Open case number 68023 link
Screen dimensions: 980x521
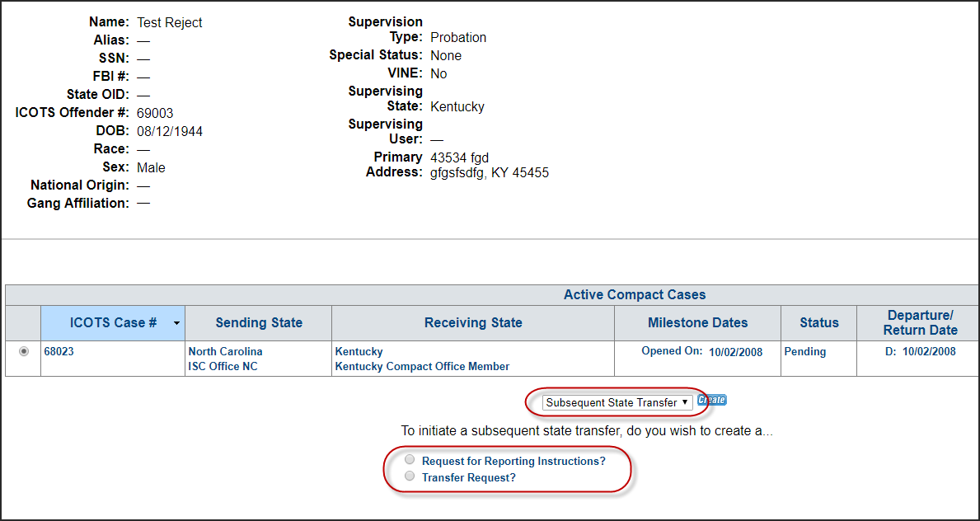click(59, 352)
